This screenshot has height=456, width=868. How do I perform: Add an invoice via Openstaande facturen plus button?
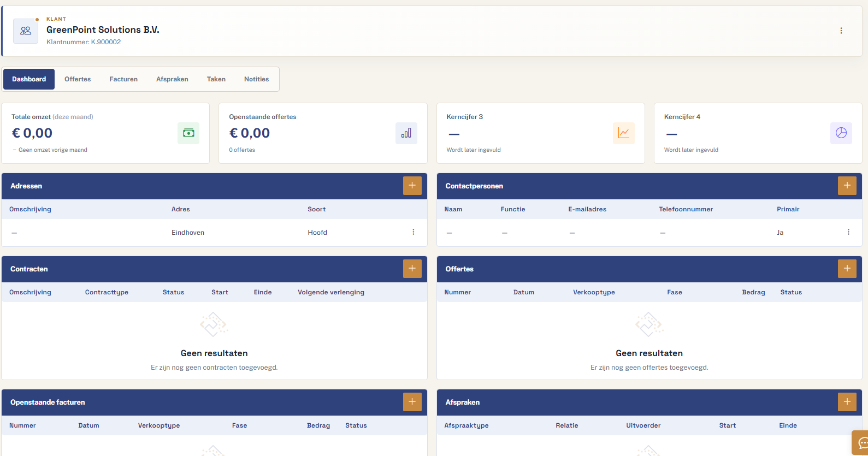412,402
